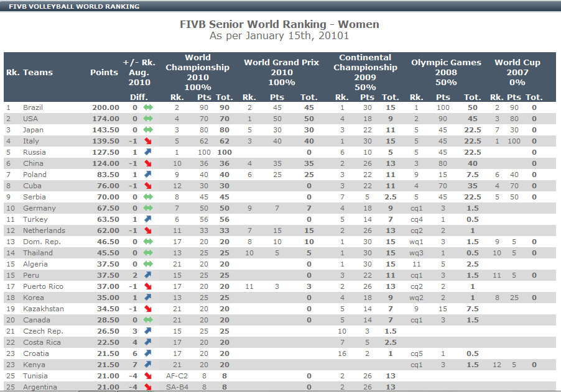Click the blue up arrow in Poland's row
The height and width of the screenshot is (392, 561).
pos(147,175)
